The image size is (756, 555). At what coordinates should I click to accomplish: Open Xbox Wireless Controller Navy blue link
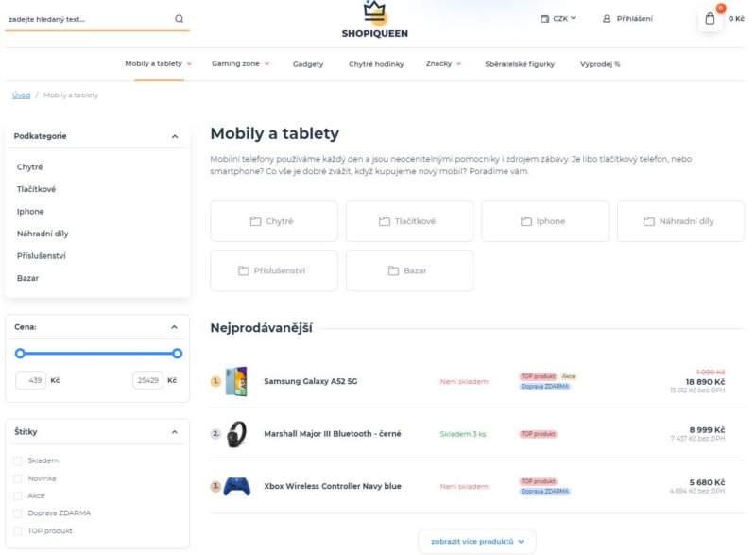pyautogui.click(x=333, y=487)
